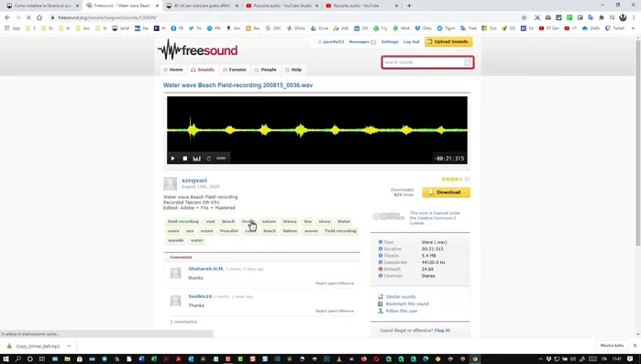Switch to 40 siti per scaricare gratis tab
Screen dimensions: 641x364
pos(203,6)
